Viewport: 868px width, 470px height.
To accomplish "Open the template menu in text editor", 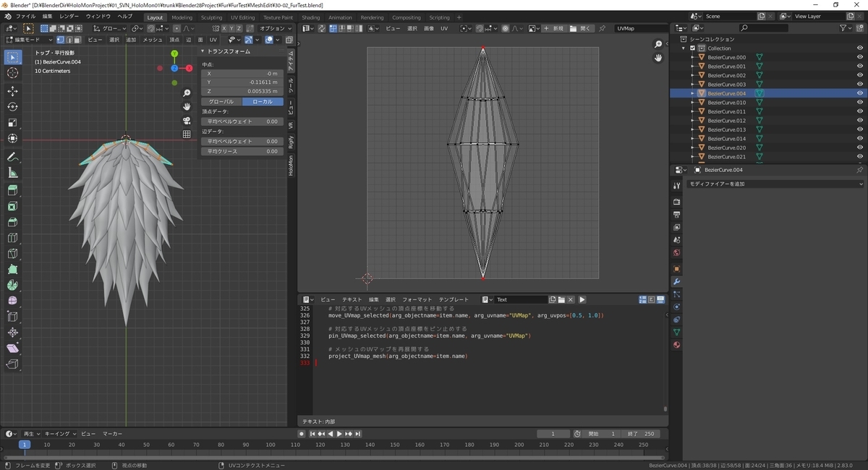I will pos(454,299).
